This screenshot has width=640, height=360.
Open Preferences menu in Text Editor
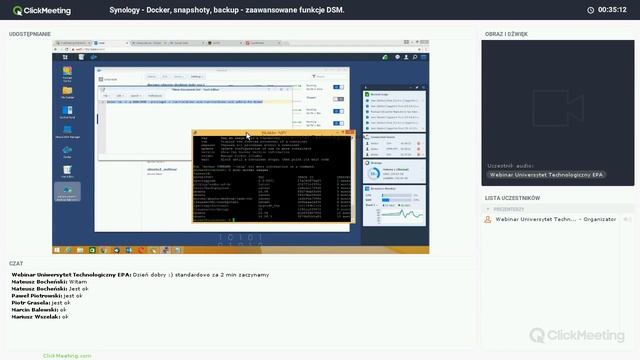(x=155, y=96)
